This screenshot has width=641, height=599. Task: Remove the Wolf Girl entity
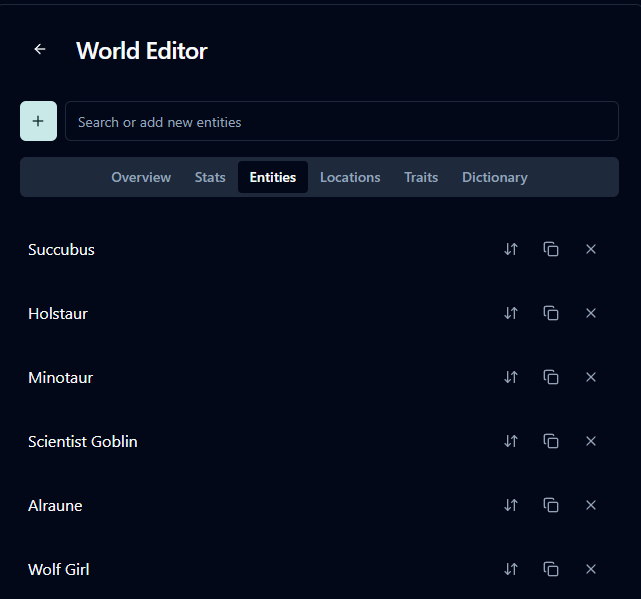(x=591, y=569)
